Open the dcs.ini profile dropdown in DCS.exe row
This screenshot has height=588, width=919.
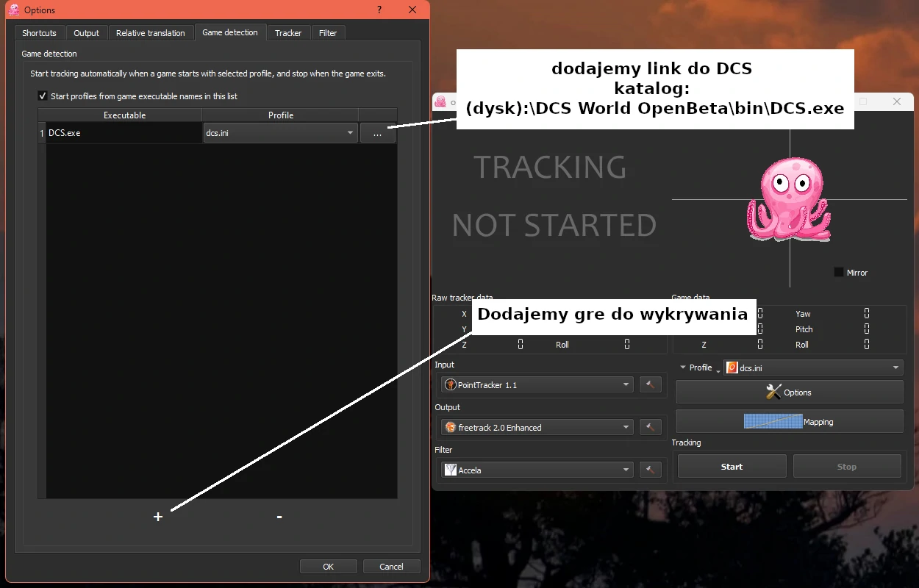280,133
